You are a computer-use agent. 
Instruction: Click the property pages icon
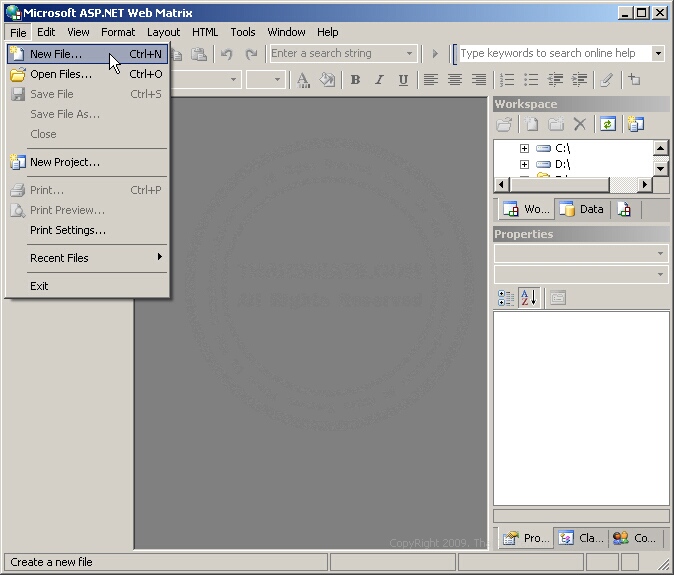(x=558, y=298)
